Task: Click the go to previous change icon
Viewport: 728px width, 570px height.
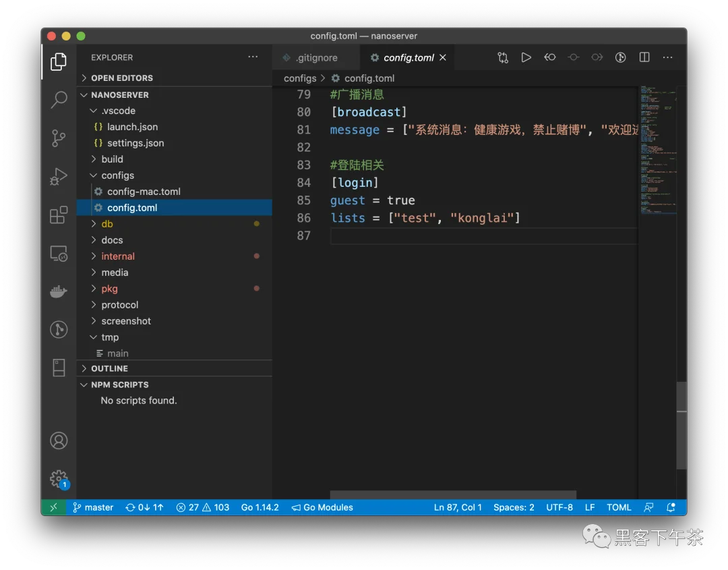Action: [550, 57]
